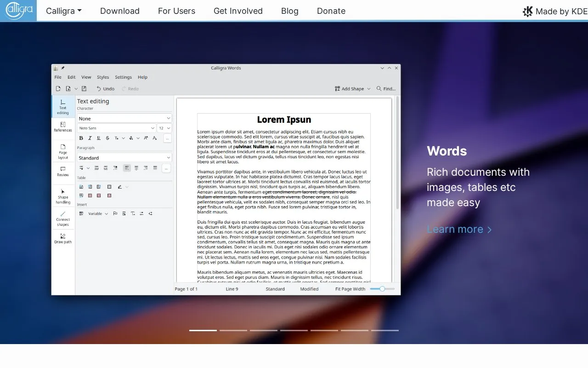Open the Donate page
This screenshot has width=588, height=368.
331,11
